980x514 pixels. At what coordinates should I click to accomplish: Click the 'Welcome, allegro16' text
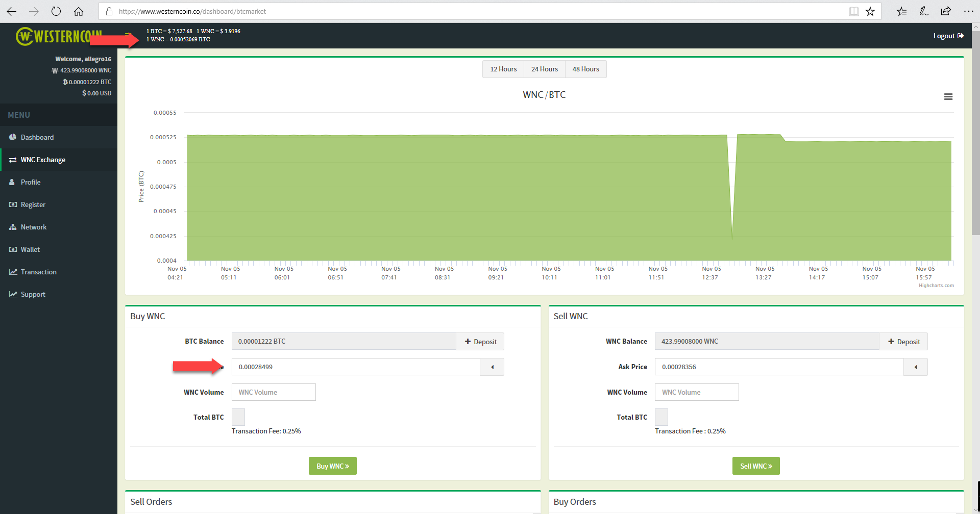click(83, 59)
